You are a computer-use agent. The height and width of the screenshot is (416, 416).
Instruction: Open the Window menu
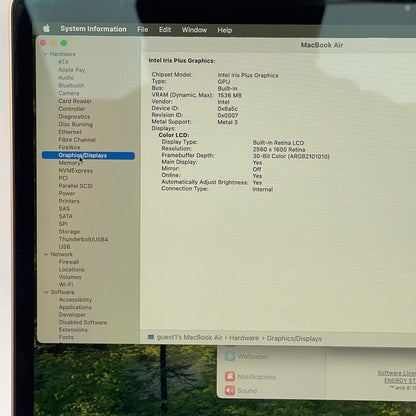tap(194, 30)
